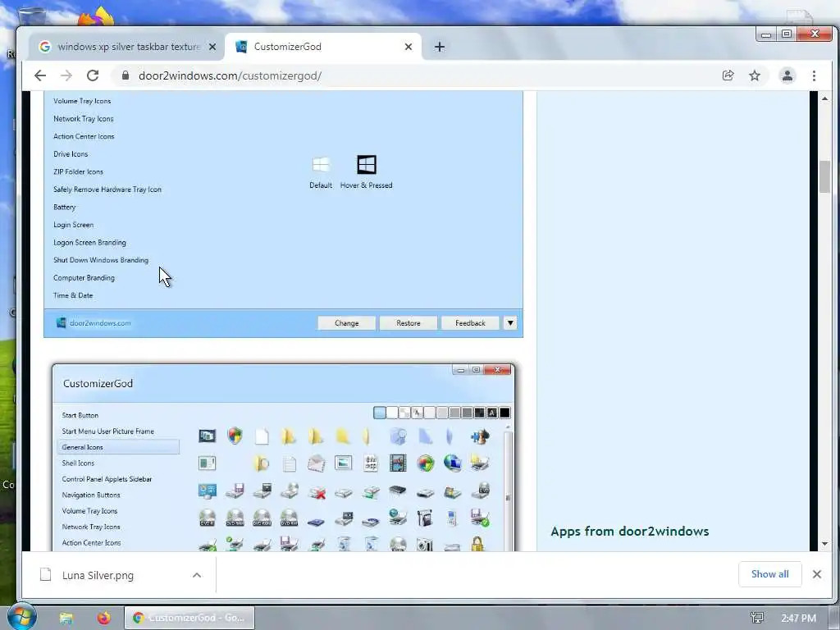Select the Login Screen entry
The width and height of the screenshot is (840, 630).
click(x=73, y=225)
